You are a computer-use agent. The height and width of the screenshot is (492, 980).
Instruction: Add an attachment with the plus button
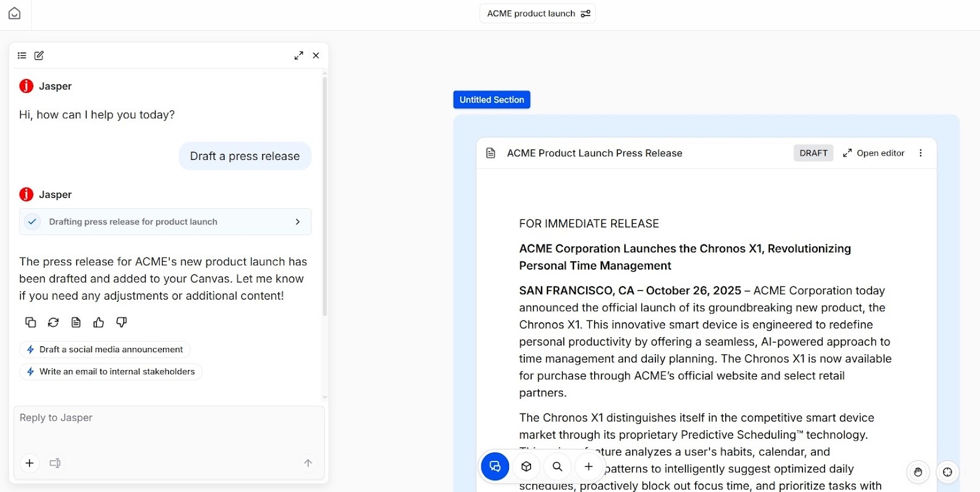(x=29, y=463)
